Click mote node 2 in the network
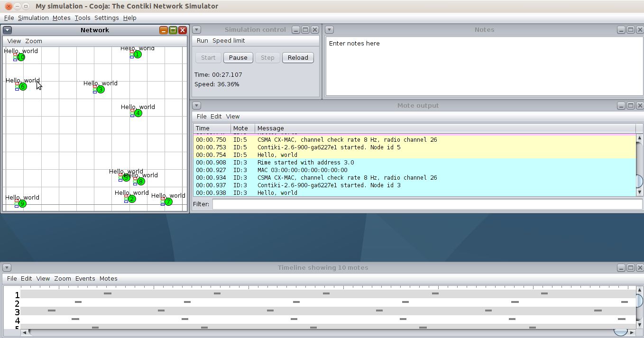Viewport: 644px width, 338px height. click(x=132, y=199)
